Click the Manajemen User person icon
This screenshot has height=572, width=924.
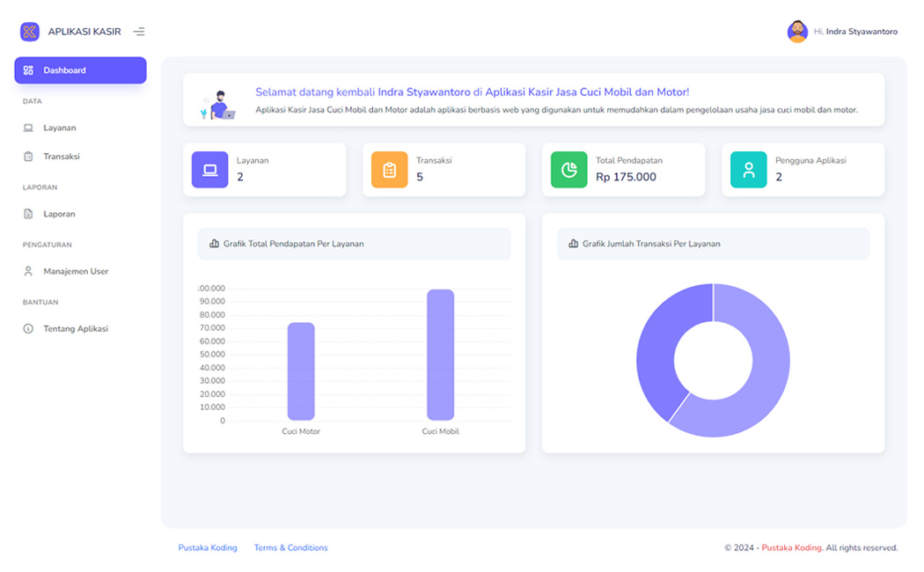(28, 272)
